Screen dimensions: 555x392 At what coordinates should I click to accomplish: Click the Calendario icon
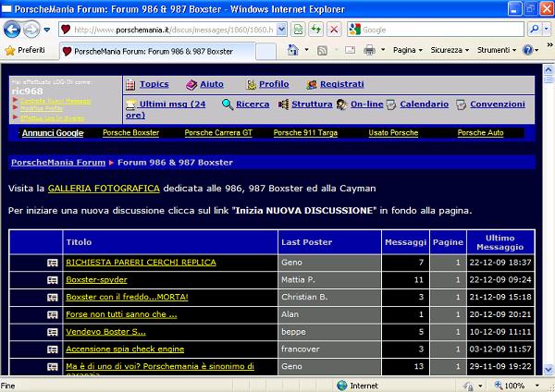click(390, 104)
